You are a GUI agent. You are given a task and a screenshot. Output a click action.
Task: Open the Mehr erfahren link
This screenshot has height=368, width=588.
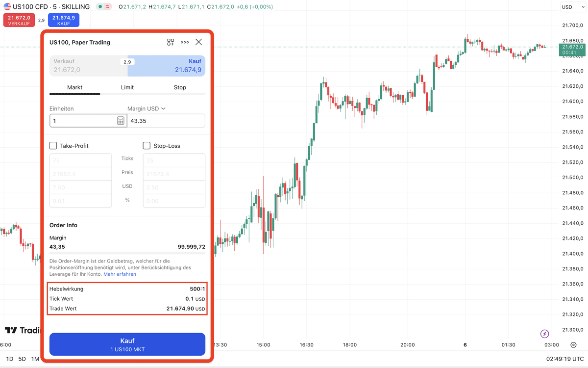pyautogui.click(x=120, y=274)
